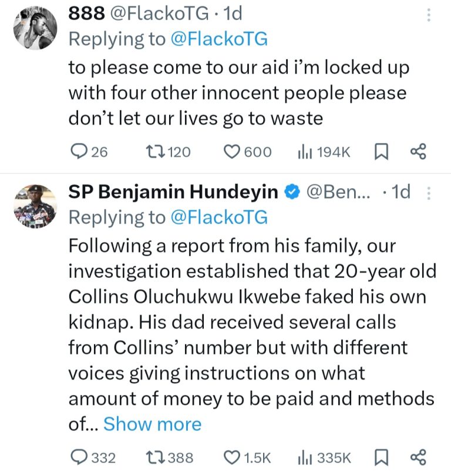
Task: Reply to SP Benjamin Hundeyin's tweet
Action: (79, 458)
